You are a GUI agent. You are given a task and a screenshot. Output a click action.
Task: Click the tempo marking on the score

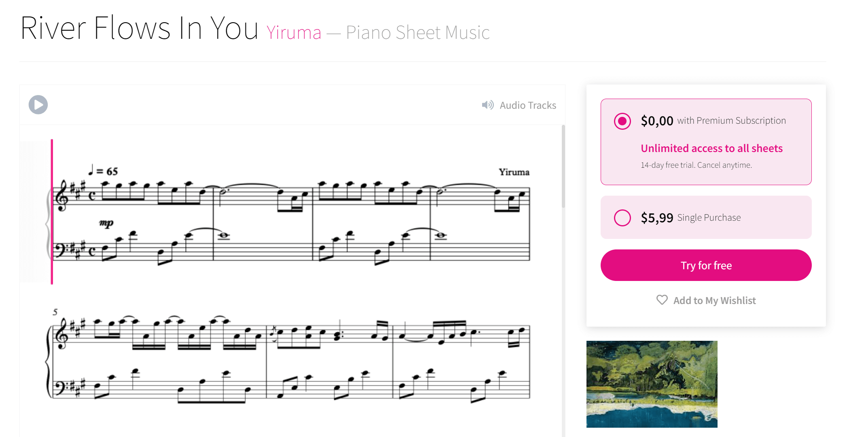click(103, 170)
